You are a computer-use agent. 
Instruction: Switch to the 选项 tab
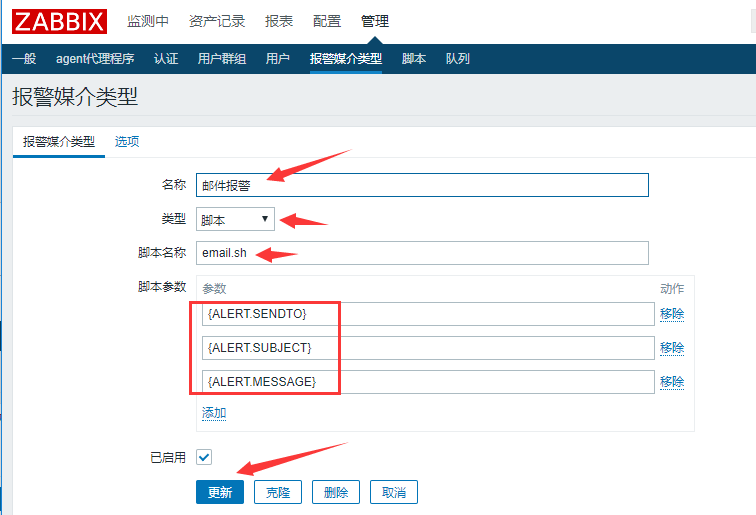(x=127, y=142)
